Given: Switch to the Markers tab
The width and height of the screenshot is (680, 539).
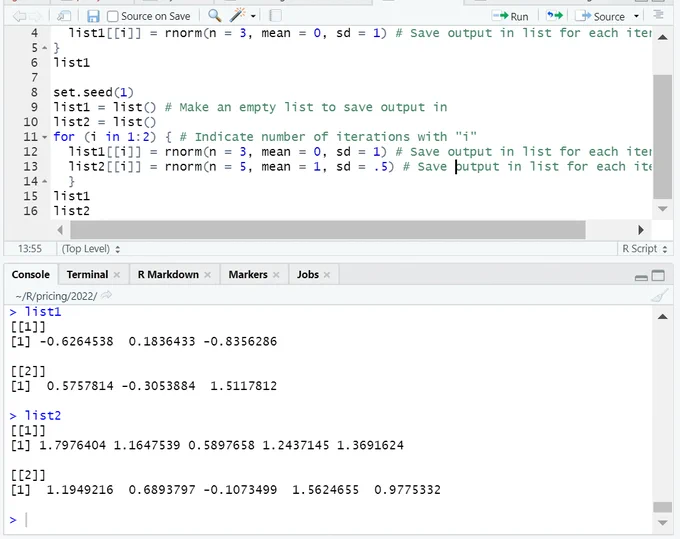Looking at the screenshot, I should tap(248, 274).
